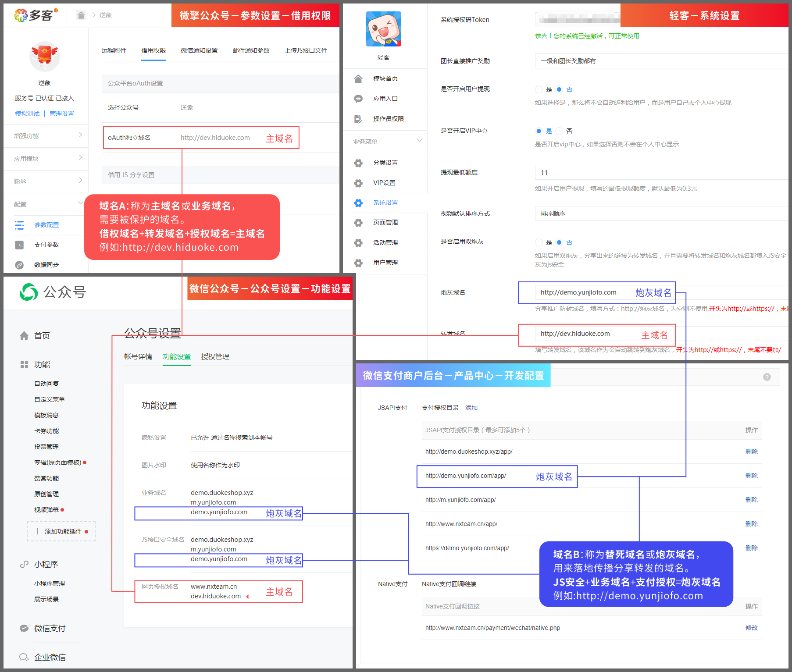Select 是 for 是否开启VIP中心
The height and width of the screenshot is (672, 792).
point(539,131)
